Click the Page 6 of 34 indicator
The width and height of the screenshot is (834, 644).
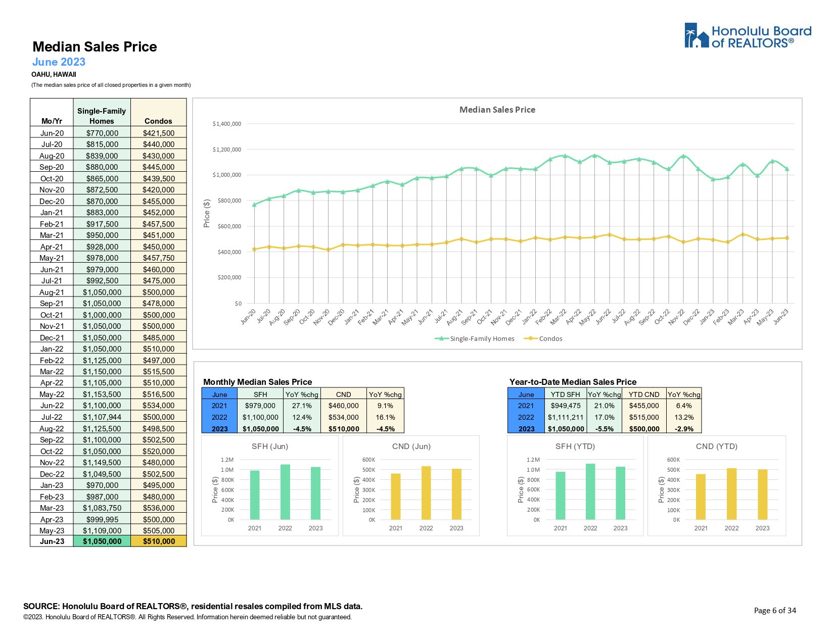point(775,610)
